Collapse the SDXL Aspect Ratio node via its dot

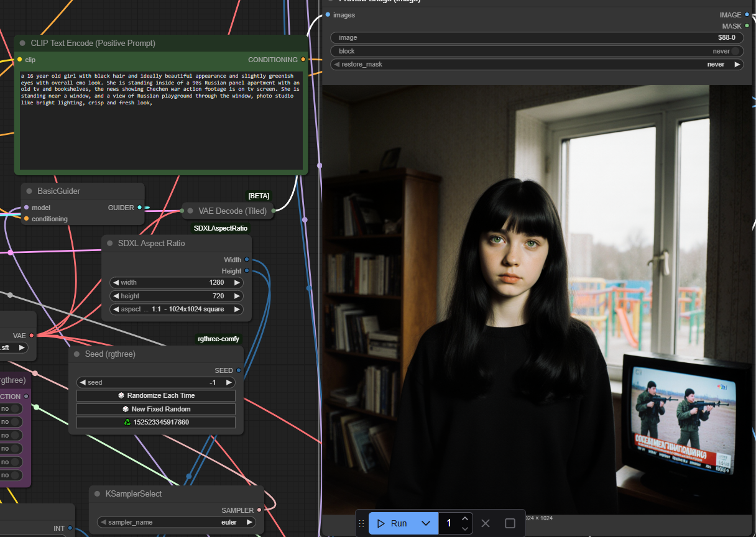109,243
